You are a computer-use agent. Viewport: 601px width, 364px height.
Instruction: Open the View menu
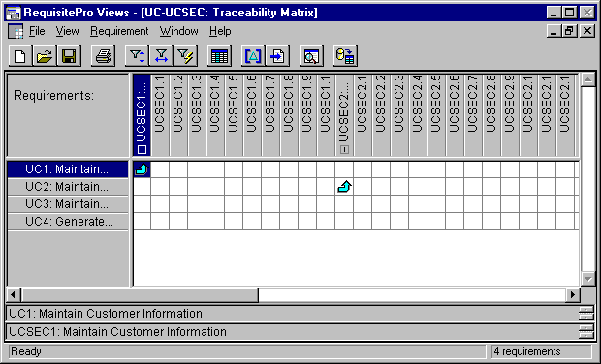67,31
